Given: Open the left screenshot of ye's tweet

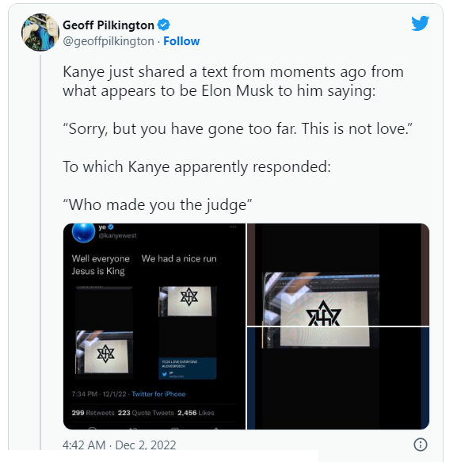Looking at the screenshot, I should click(154, 326).
